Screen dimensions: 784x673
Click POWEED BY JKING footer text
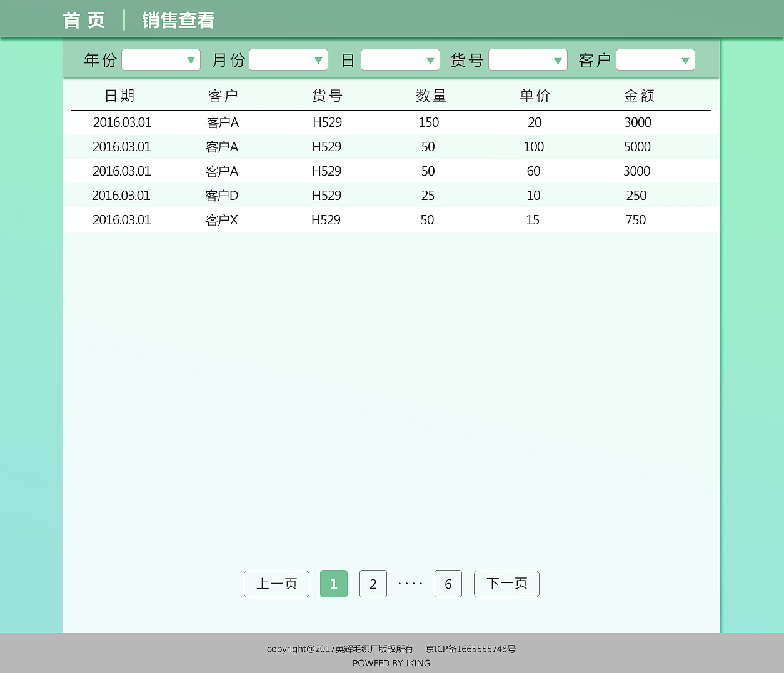point(391,663)
